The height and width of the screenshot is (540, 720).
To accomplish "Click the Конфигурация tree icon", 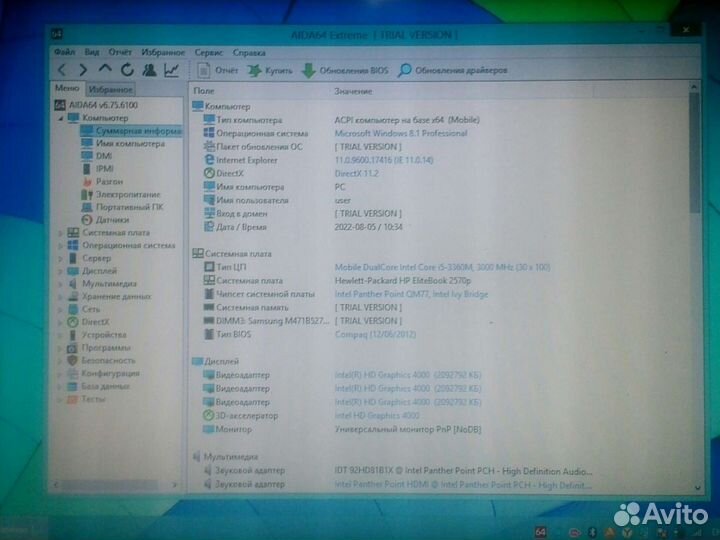I will tap(73, 373).
